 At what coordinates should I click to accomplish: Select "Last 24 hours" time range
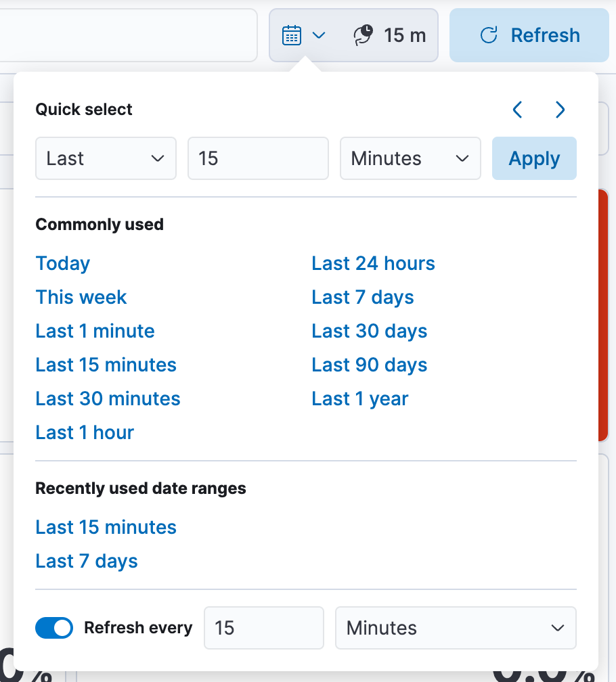373,263
